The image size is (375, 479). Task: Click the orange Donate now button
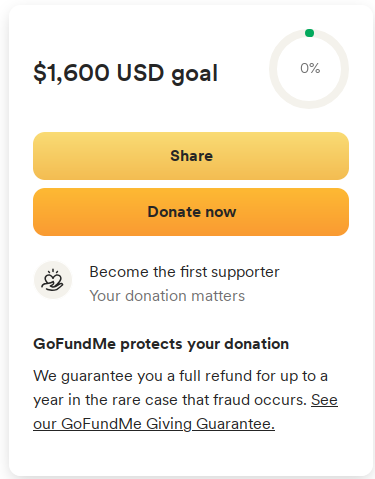[x=191, y=212]
